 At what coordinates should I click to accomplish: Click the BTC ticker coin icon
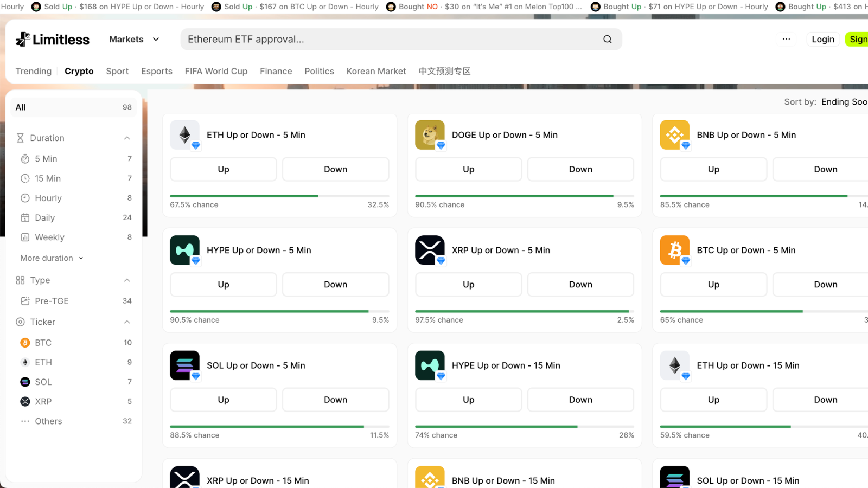[x=25, y=343]
